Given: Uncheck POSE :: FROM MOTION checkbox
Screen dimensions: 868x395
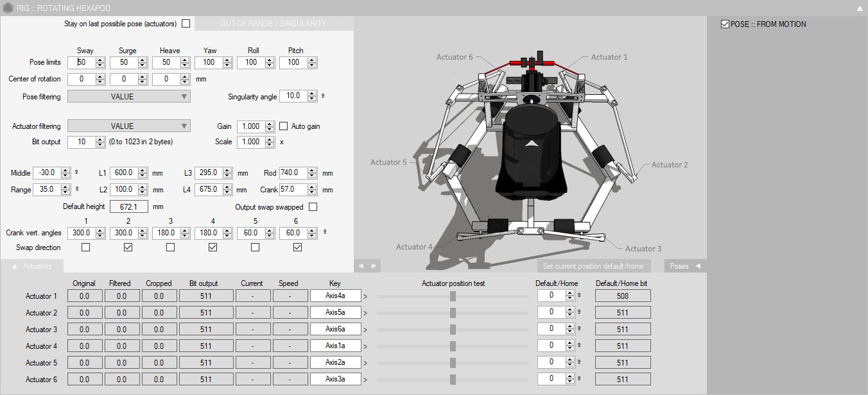Looking at the screenshot, I should (725, 24).
